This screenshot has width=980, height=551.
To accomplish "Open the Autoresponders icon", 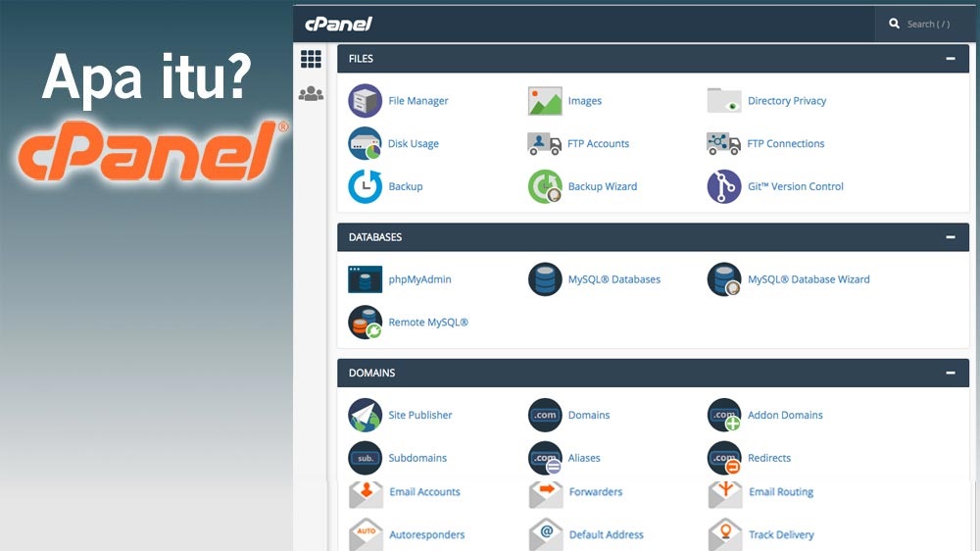I will pyautogui.click(x=367, y=534).
